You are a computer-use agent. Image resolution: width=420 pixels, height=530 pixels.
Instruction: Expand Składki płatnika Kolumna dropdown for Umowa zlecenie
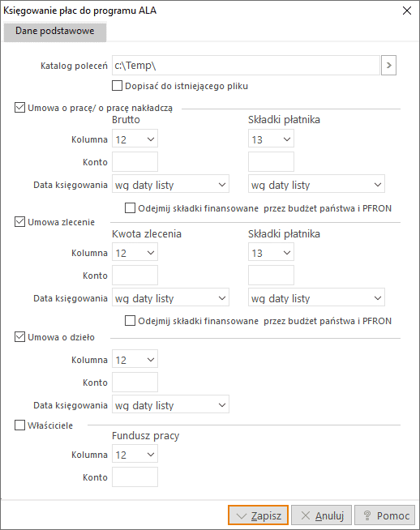point(271,253)
